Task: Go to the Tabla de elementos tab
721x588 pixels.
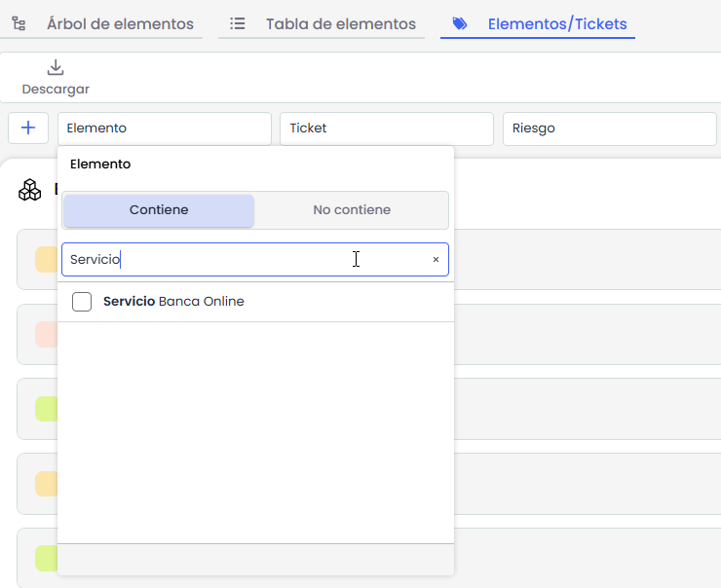Action: coord(340,24)
